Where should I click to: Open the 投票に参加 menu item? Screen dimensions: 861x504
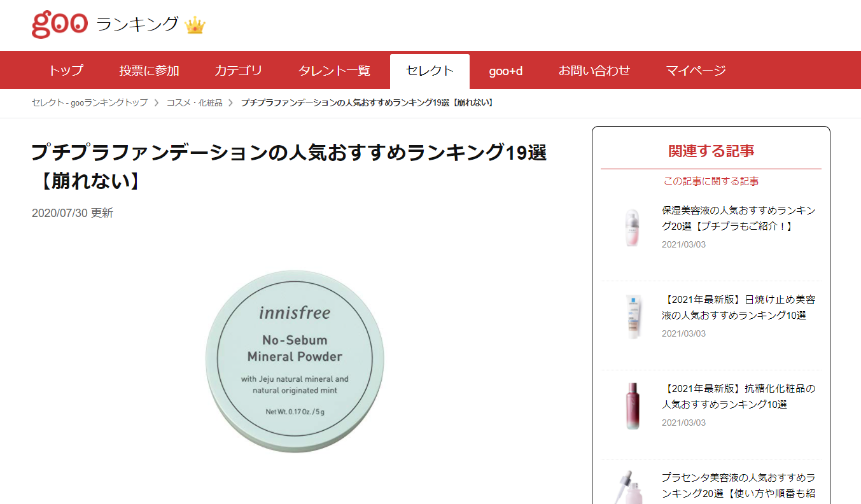[149, 71]
